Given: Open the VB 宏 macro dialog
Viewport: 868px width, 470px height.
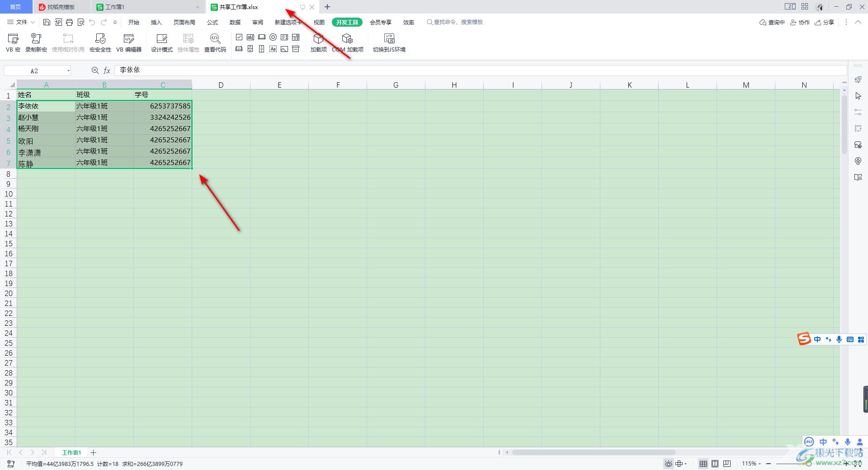Looking at the screenshot, I should click(x=13, y=43).
